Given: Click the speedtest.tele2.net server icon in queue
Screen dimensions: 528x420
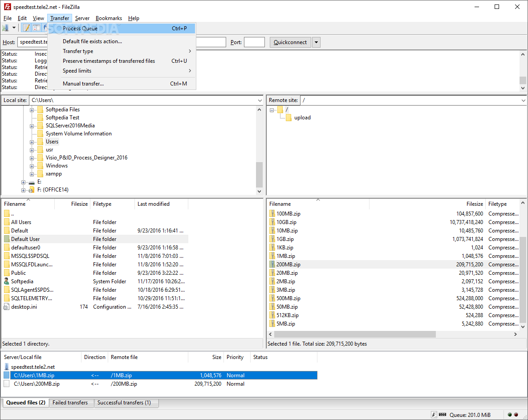Looking at the screenshot, I should click(6, 367).
